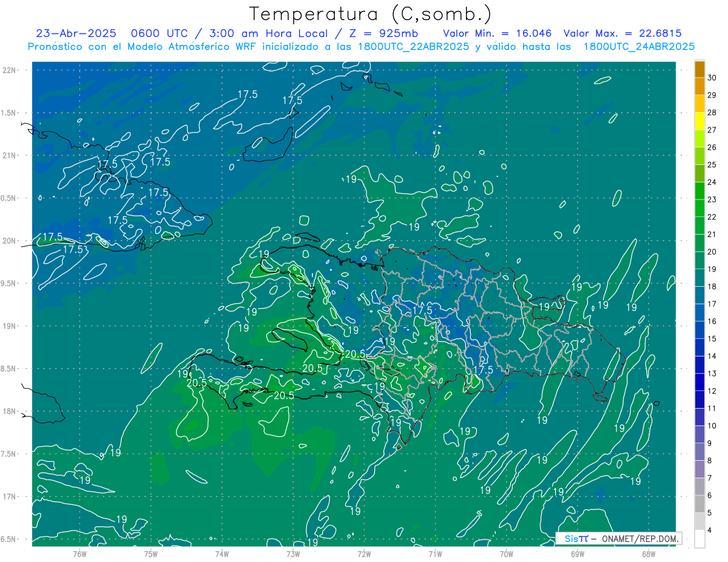Select the pressure level 'Z = 925mb'
728x562 pixels.
point(383,33)
